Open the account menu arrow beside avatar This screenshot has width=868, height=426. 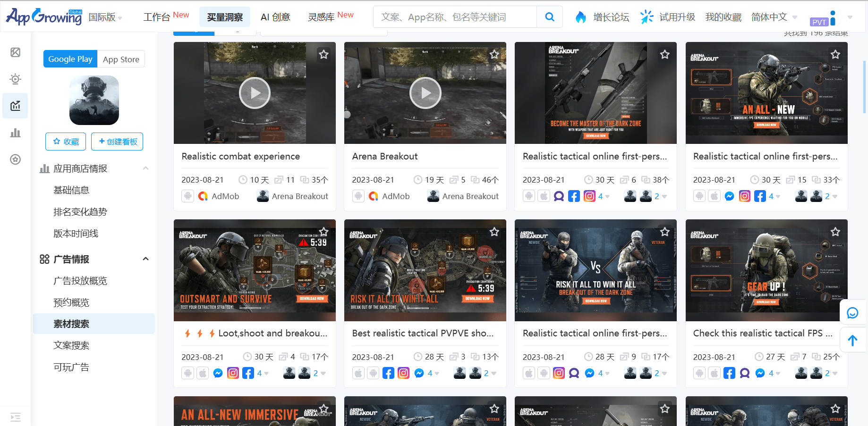850,17
